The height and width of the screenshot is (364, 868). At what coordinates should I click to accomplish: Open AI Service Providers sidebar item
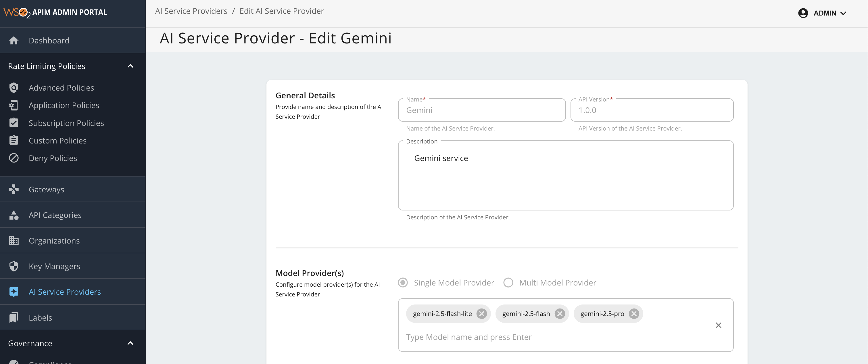64,292
